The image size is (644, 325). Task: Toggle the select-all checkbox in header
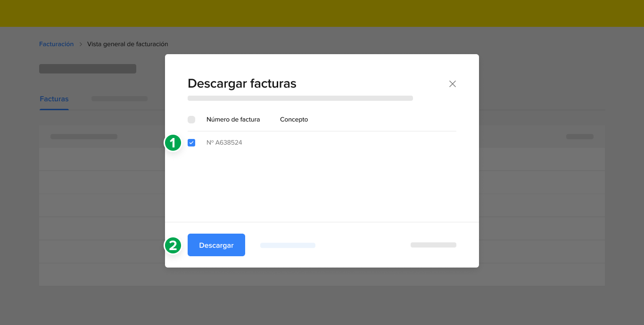click(191, 120)
